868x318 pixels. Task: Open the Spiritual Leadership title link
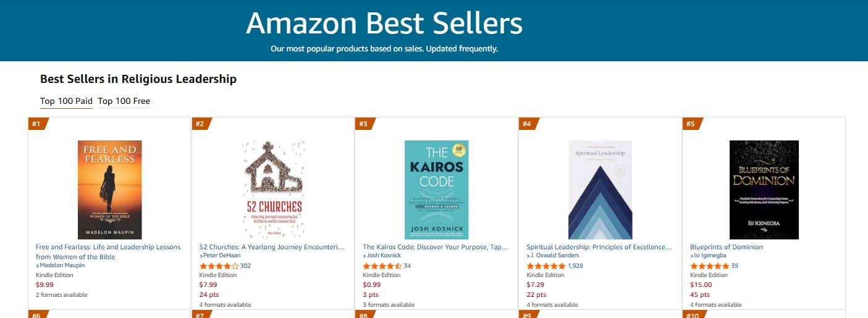pyautogui.click(x=599, y=247)
